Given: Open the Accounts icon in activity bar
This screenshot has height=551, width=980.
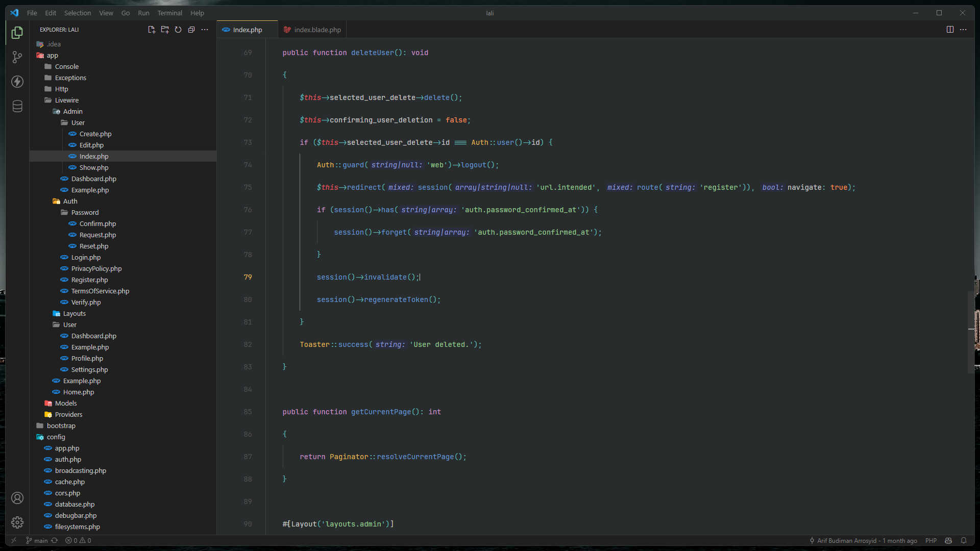Looking at the screenshot, I should 17,498.
